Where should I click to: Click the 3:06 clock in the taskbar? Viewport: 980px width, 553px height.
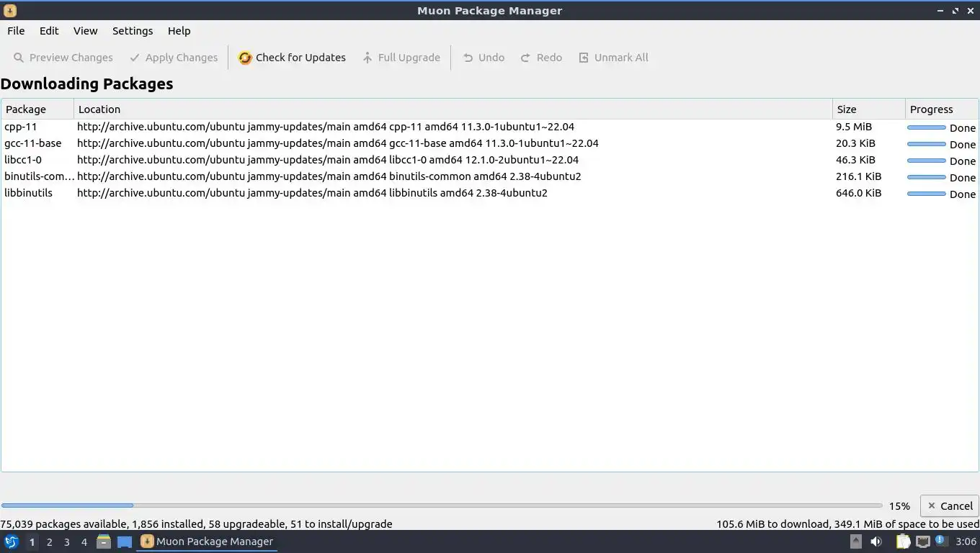966,541
